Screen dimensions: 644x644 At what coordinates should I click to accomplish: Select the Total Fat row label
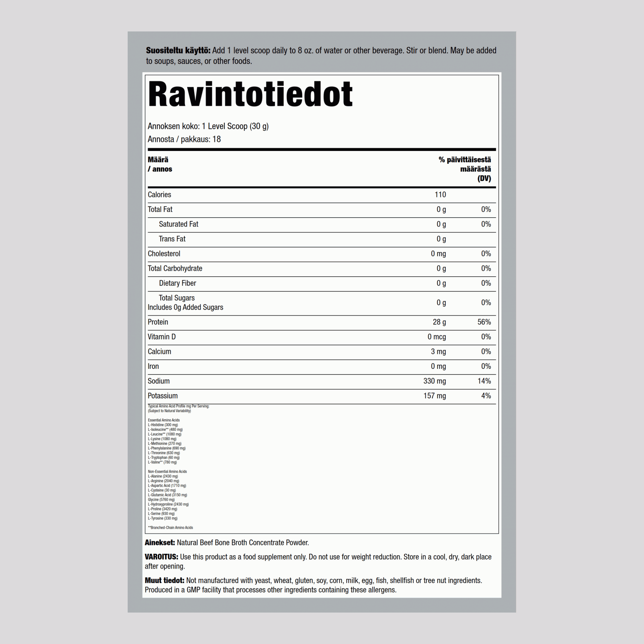160,209
